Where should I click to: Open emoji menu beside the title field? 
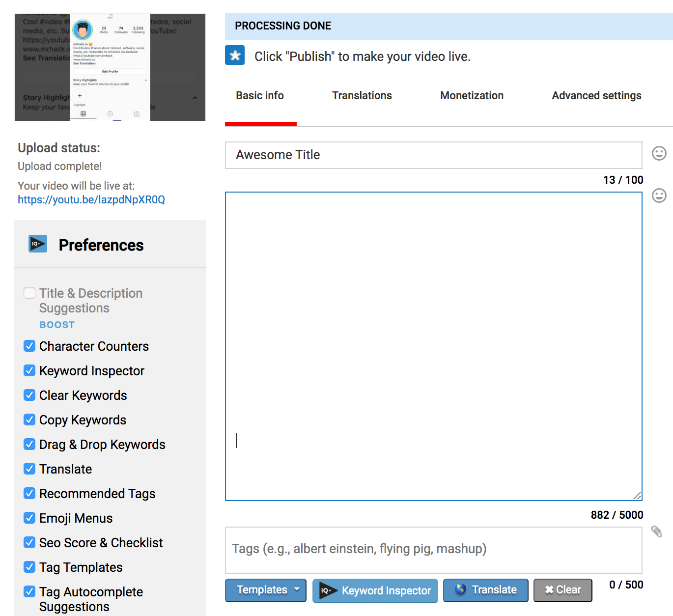pyautogui.click(x=659, y=154)
